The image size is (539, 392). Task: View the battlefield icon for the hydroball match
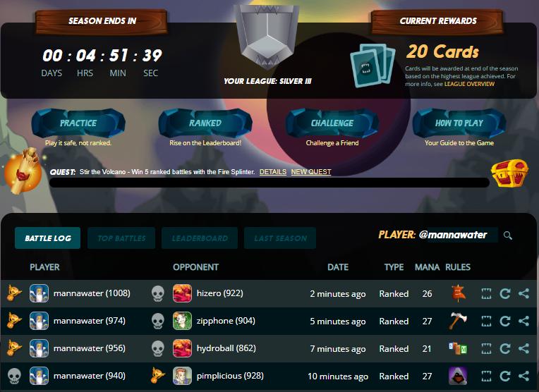coord(486,348)
